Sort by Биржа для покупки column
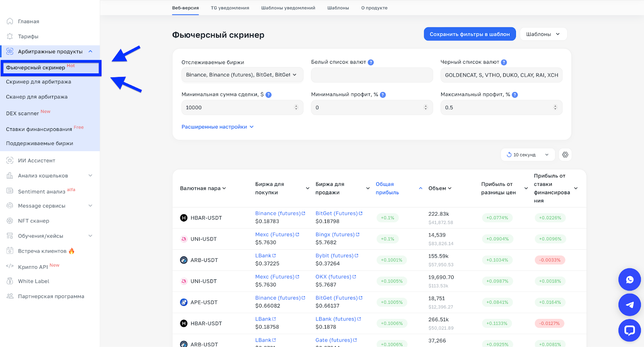 tap(282, 188)
